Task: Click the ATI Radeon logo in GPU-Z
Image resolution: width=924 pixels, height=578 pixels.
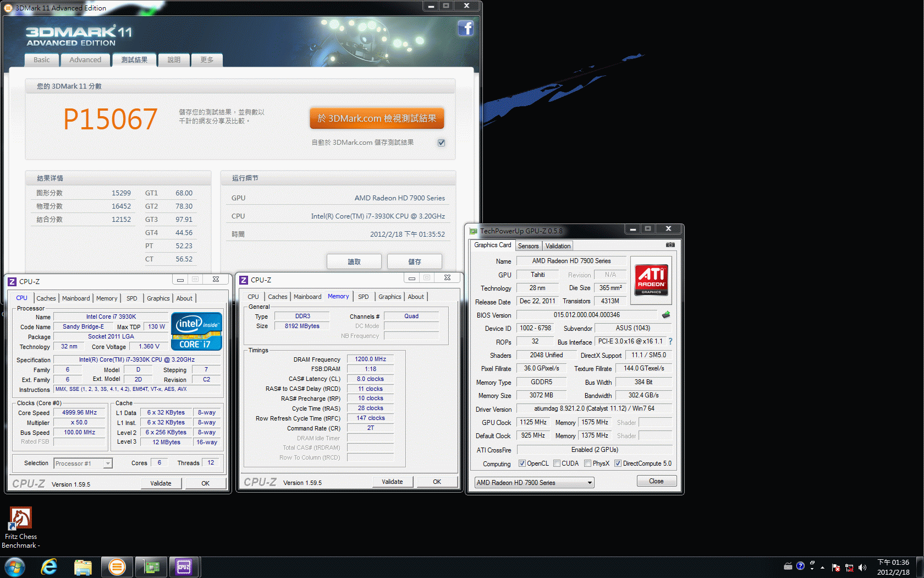Action: [651, 279]
